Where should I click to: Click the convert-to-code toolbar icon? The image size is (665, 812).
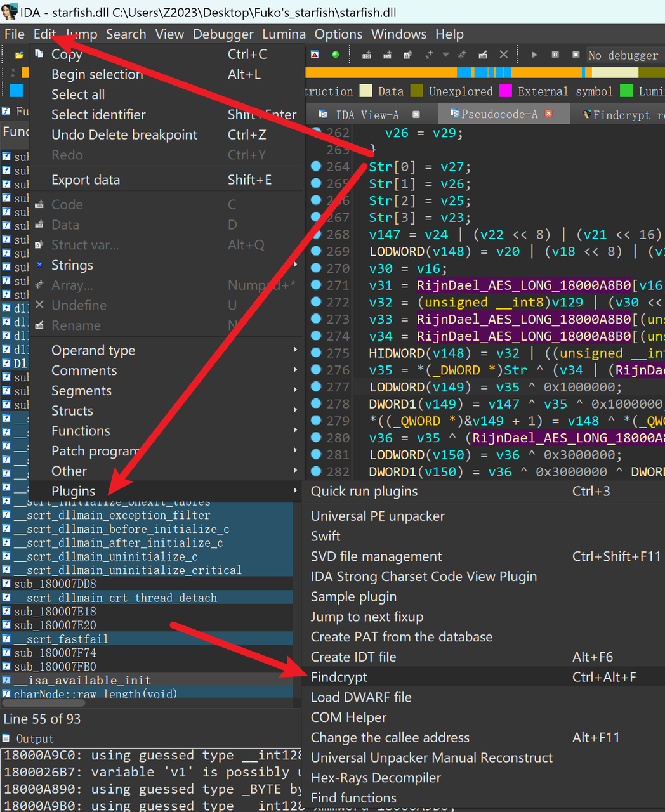[367, 55]
